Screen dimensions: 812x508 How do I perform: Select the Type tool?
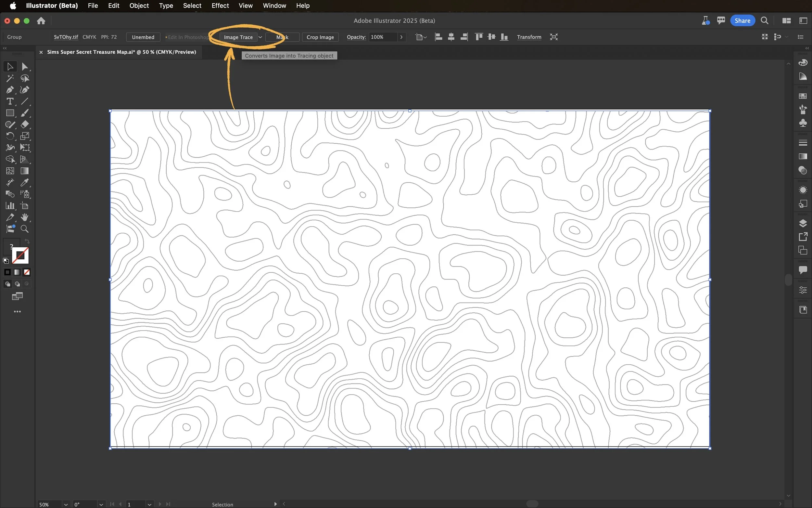click(10, 101)
